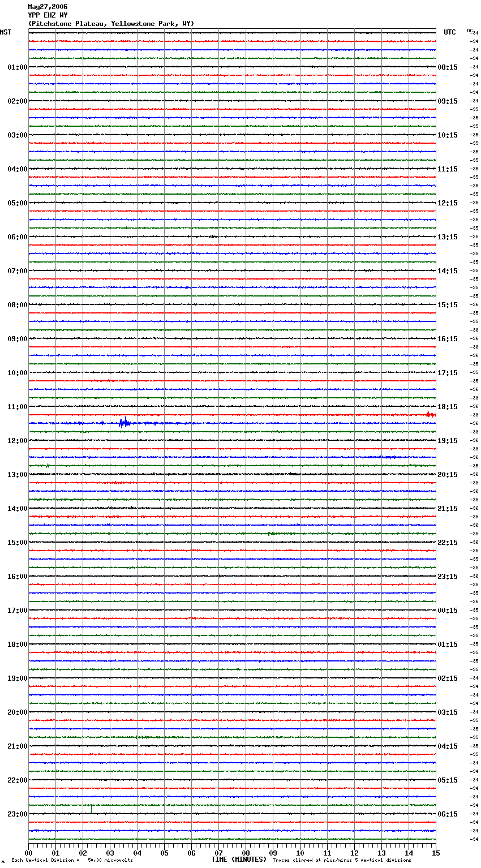The width and height of the screenshot is (481, 868).
Task: Select the 07:00 MST time label
Action: [18, 271]
